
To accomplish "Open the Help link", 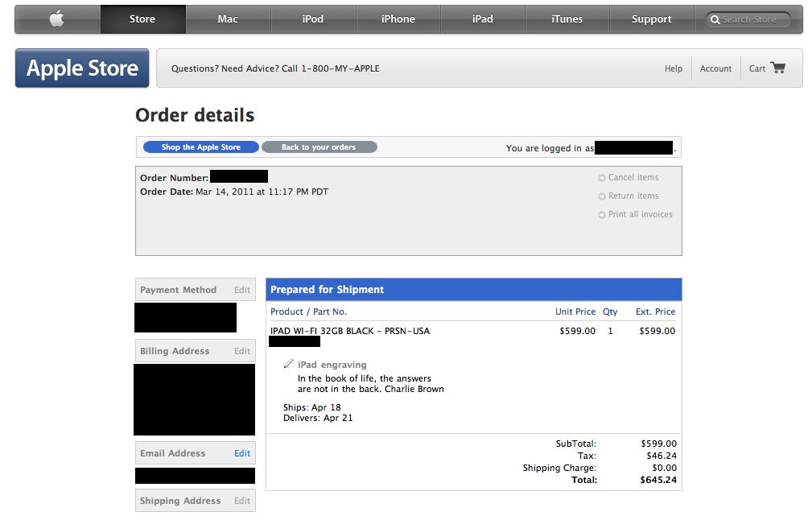I will click(674, 68).
